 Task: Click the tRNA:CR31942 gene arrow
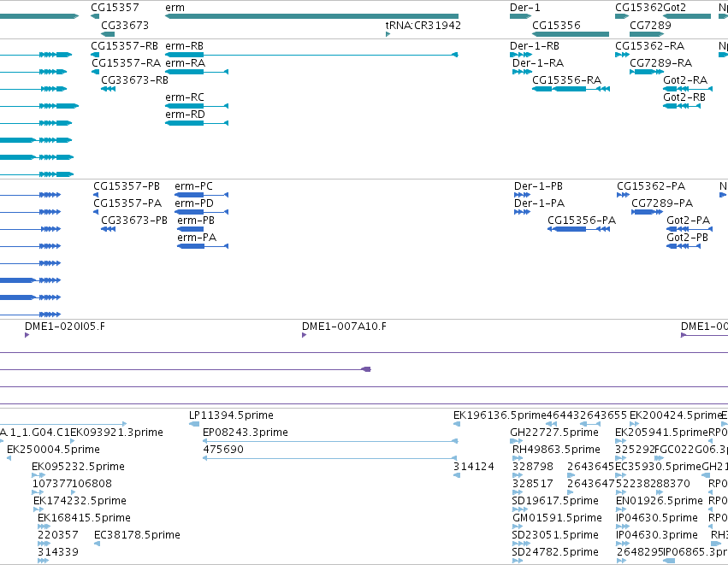pyautogui.click(x=388, y=34)
